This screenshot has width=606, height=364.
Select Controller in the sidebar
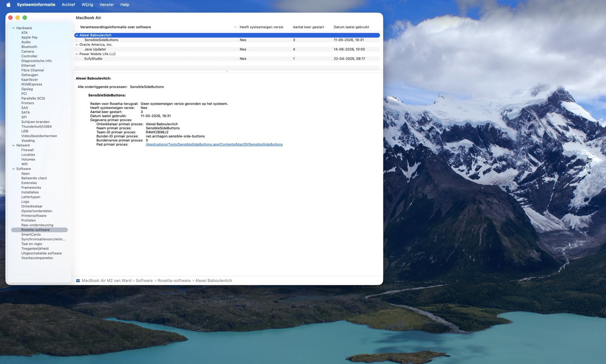(29, 56)
